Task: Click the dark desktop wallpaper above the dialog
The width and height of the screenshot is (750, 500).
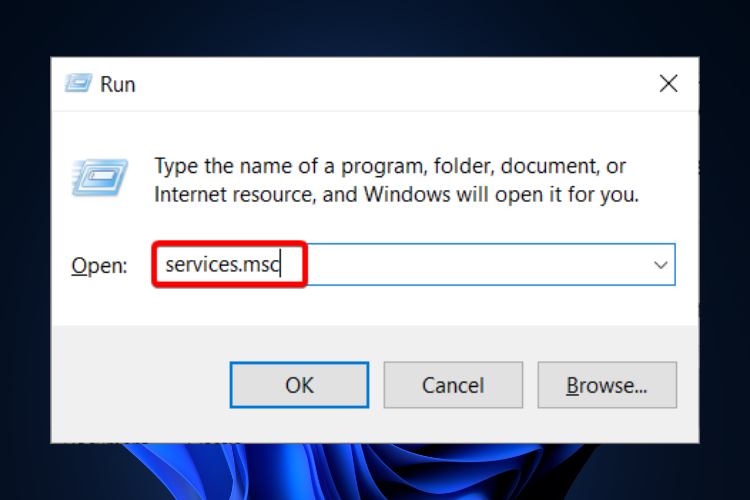Action: 375,28
